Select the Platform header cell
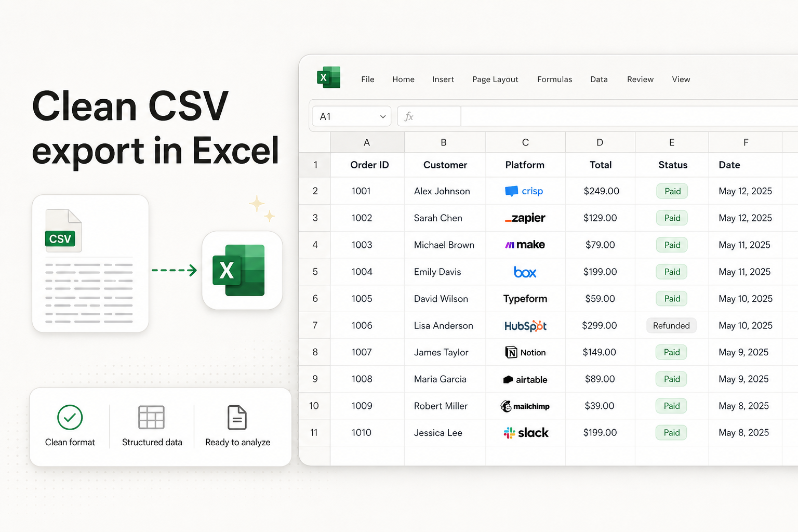This screenshot has width=798, height=532. click(525, 165)
